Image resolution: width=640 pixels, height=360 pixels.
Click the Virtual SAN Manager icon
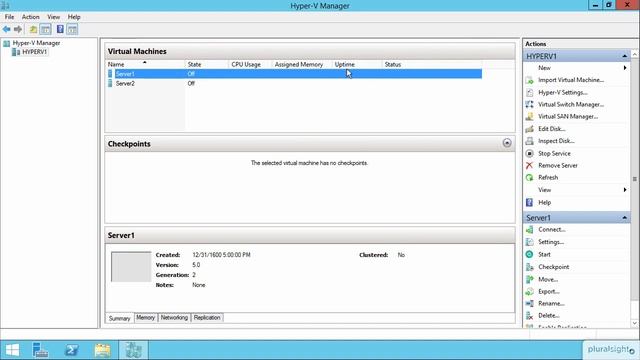(x=529, y=116)
